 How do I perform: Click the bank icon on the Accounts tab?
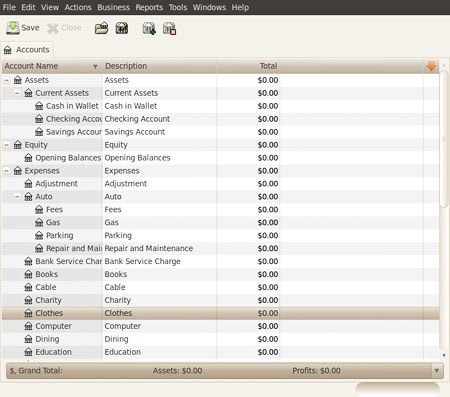[8, 50]
